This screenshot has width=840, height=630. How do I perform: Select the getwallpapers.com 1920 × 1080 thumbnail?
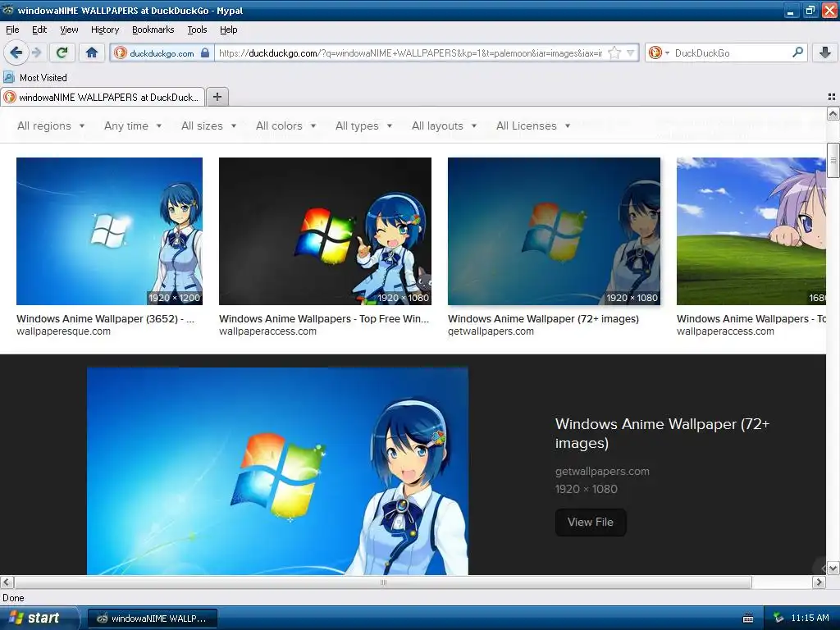pos(554,231)
